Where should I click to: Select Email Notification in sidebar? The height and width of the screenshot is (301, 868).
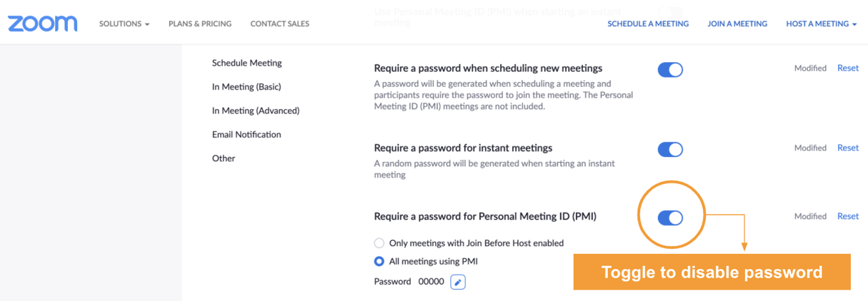click(246, 134)
